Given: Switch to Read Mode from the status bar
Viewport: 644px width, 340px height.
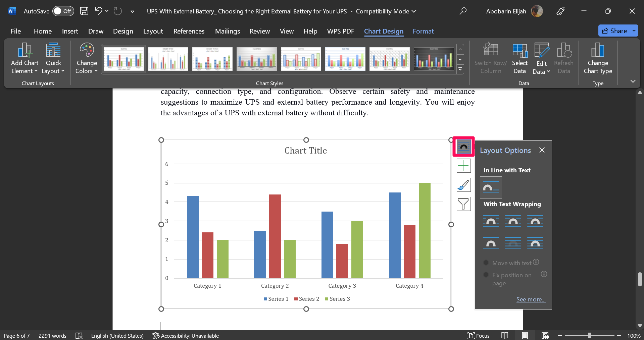Looking at the screenshot, I should click(505, 335).
